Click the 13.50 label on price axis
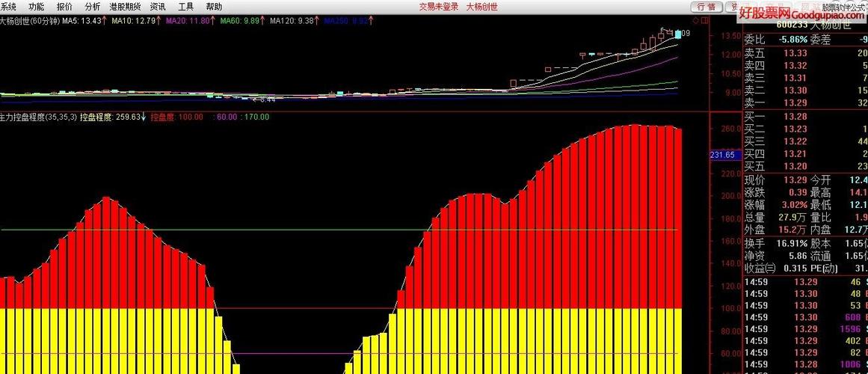The width and height of the screenshot is (868, 374). [732, 36]
